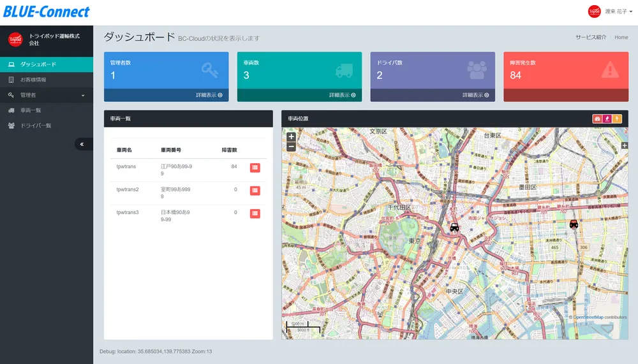The image size is (638, 364).
Task: Open the red detail button for tpwtrans2
Action: [255, 191]
